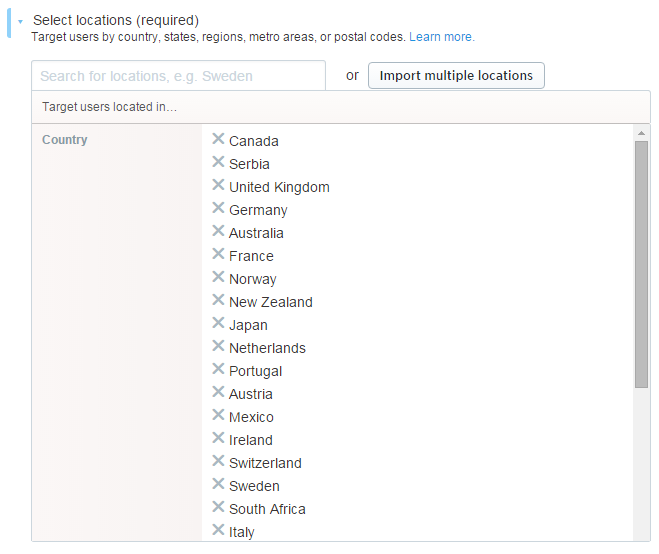
Task: Open the Learn more link
Action: [442, 37]
